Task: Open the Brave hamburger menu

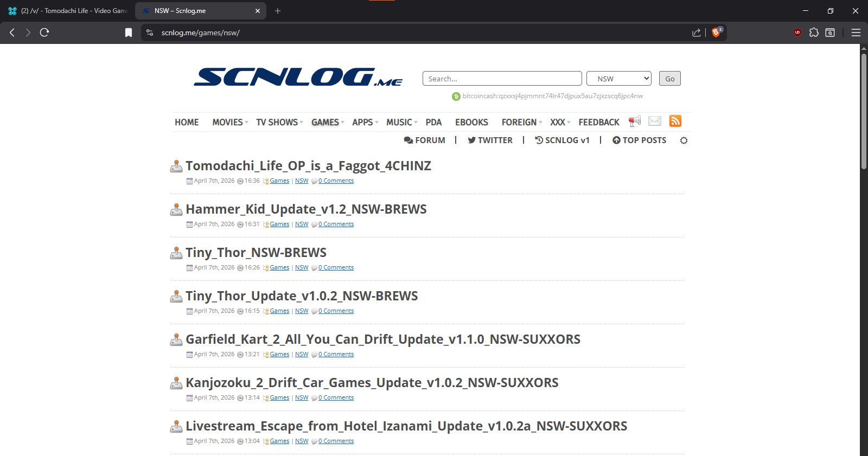Action: (856, 33)
